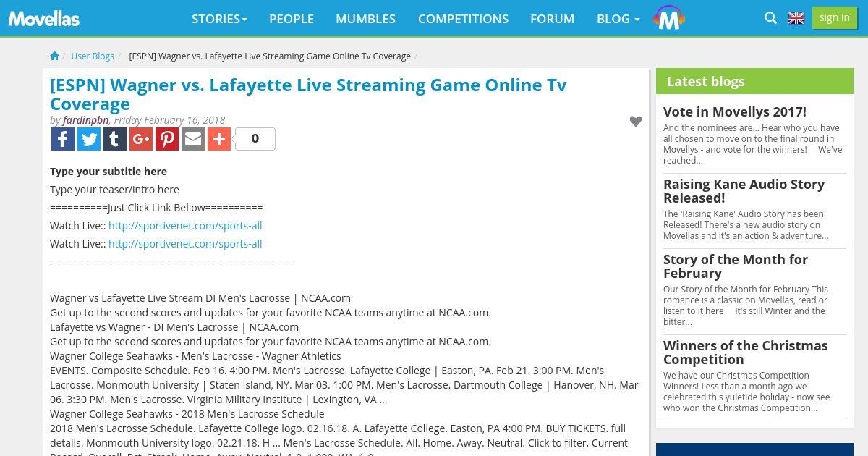Open Raising Kane Audio Story Released blog
Image resolution: width=868 pixels, height=456 pixels.
click(x=744, y=191)
